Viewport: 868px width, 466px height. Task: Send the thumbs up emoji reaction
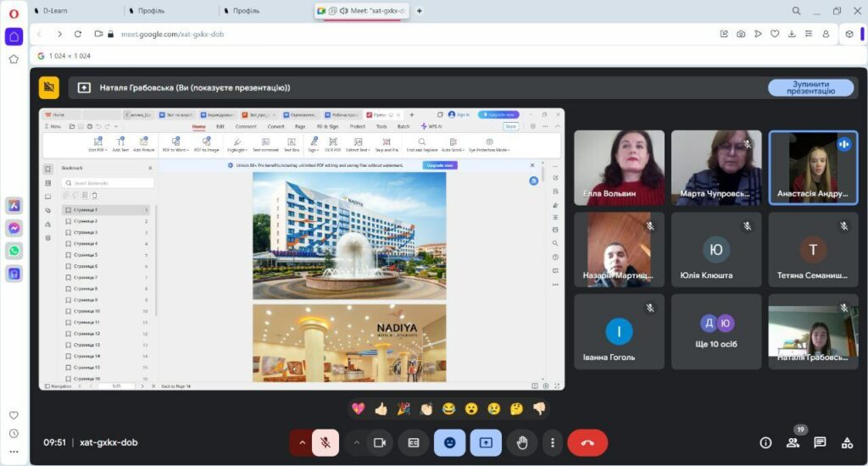381,408
